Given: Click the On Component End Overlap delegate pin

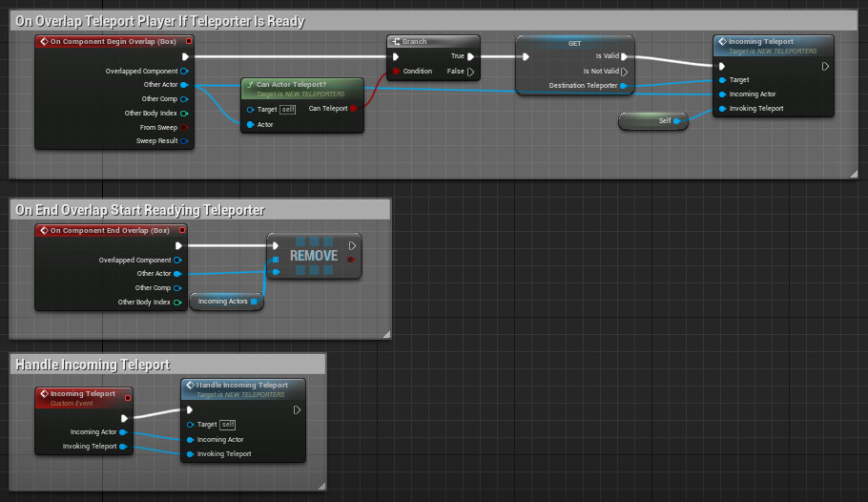Looking at the screenshot, I should point(182,230).
